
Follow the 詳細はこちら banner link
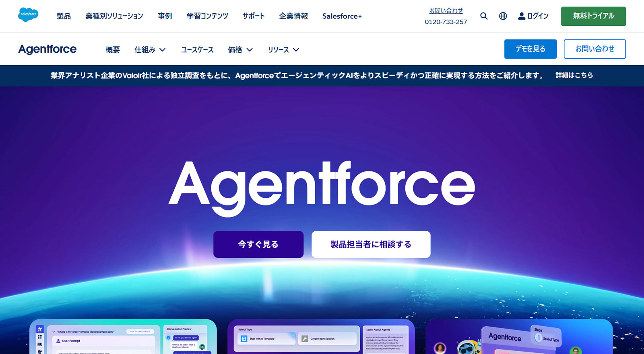point(574,75)
